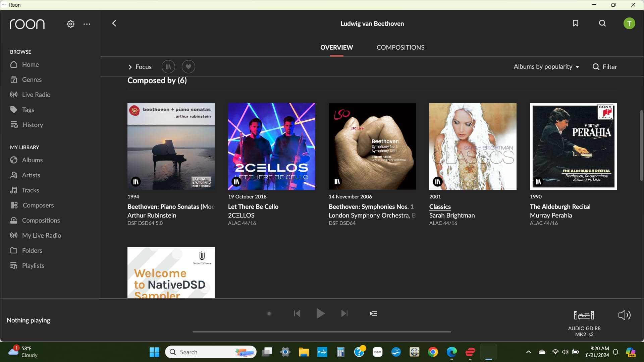
Task: Click the playback seek progress bar
Action: 322,332
